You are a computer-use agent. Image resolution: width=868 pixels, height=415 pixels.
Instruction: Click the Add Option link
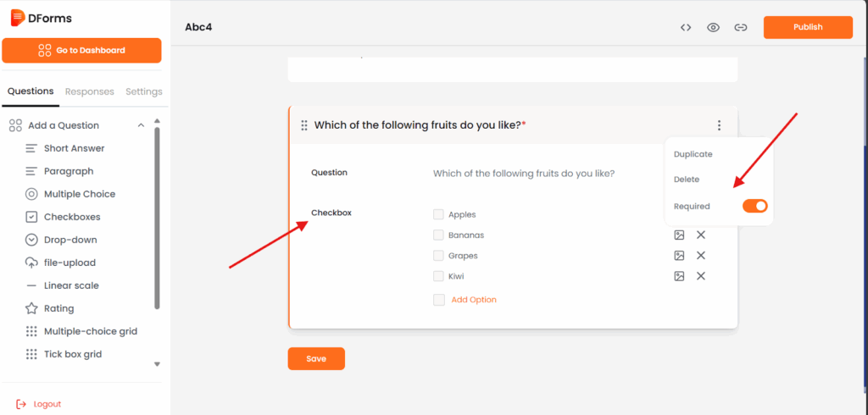[474, 300]
